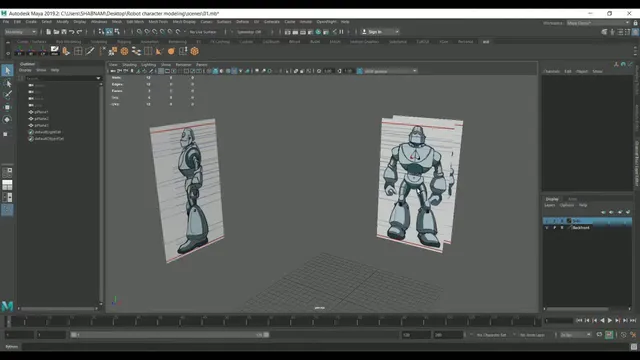Toggle visibility V of BackFront layer
Screen dimensions: 640x360
pyautogui.click(x=547, y=228)
